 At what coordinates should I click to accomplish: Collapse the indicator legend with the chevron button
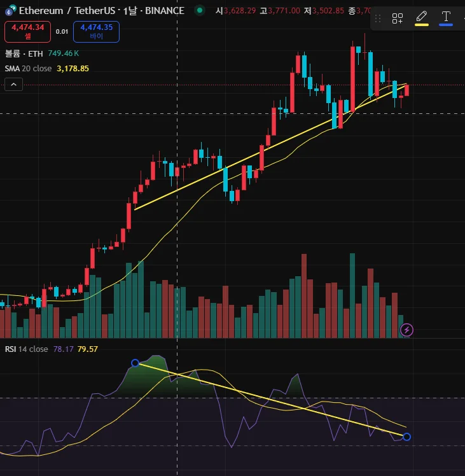(x=13, y=85)
